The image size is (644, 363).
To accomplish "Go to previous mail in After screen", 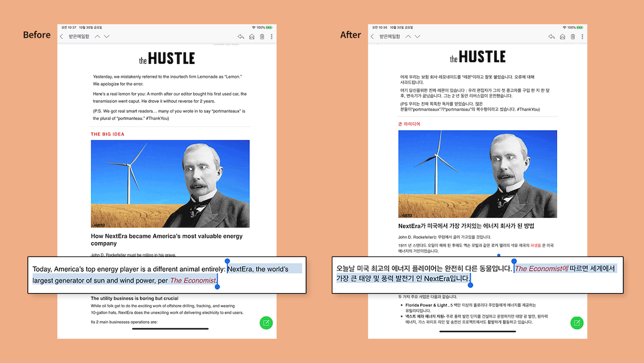I will click(x=408, y=36).
